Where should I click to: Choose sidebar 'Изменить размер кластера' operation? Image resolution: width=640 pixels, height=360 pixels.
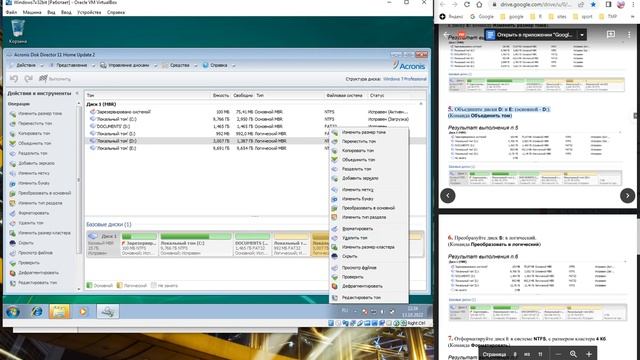point(44,233)
